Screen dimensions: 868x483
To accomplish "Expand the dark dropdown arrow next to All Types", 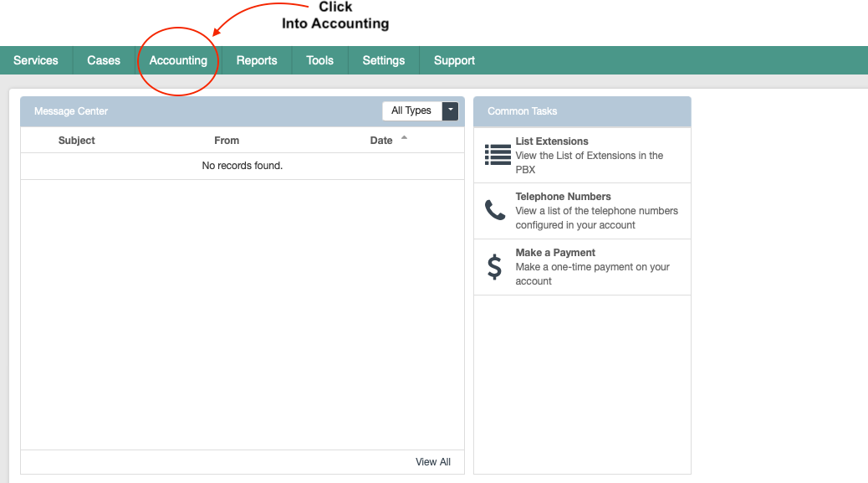I will tap(451, 110).
